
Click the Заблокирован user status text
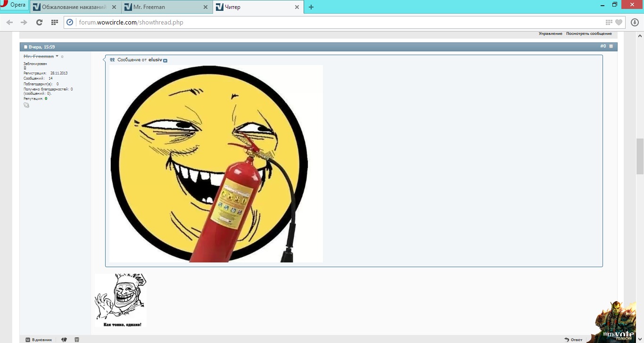click(35, 64)
